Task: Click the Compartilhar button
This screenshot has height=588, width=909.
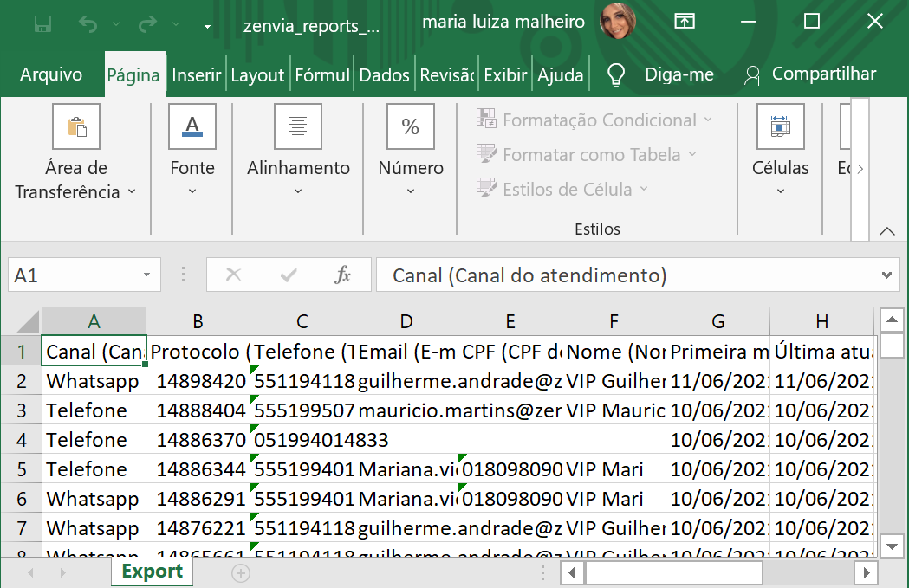Action: 810,74
